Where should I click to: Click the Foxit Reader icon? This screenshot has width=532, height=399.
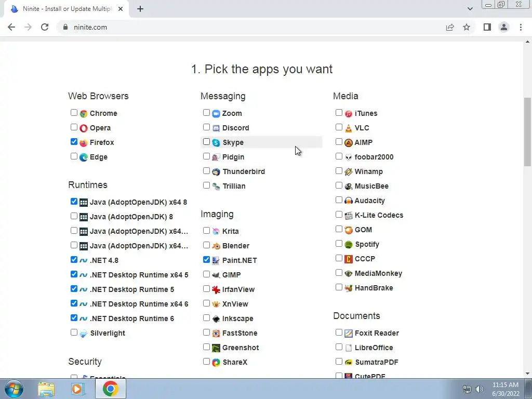click(x=349, y=334)
